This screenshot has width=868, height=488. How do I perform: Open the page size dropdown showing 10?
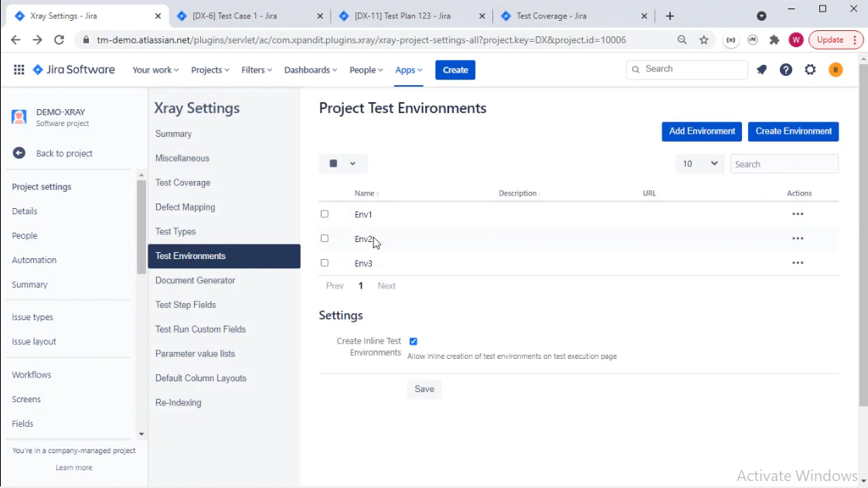pos(700,163)
